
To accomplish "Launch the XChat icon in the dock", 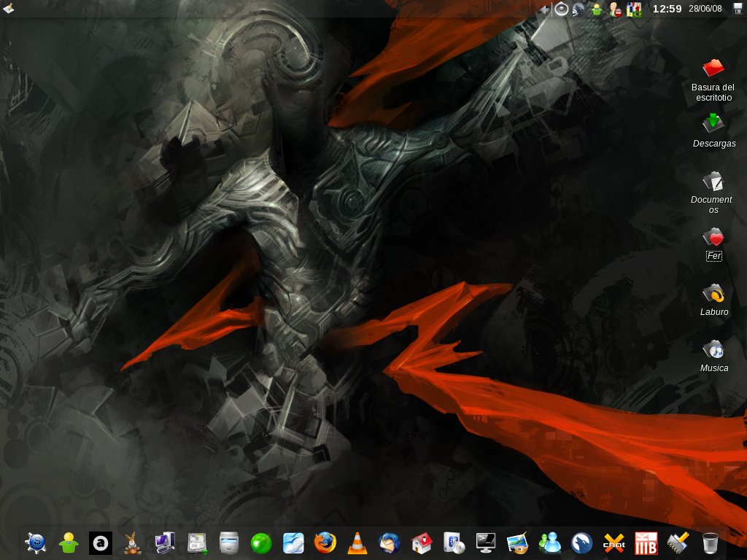I will click(614, 543).
